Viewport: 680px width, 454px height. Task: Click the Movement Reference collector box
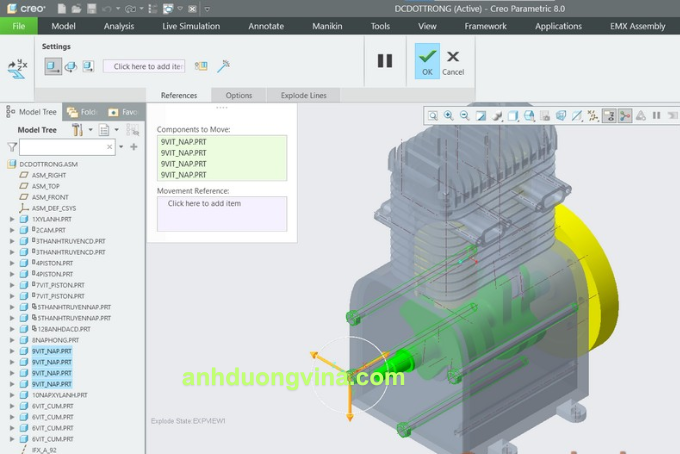click(221, 213)
